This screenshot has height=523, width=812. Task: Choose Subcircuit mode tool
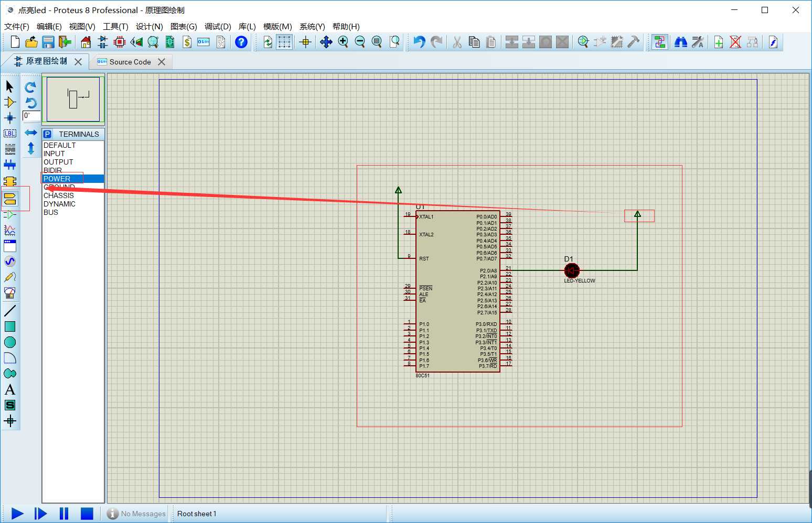click(9, 181)
